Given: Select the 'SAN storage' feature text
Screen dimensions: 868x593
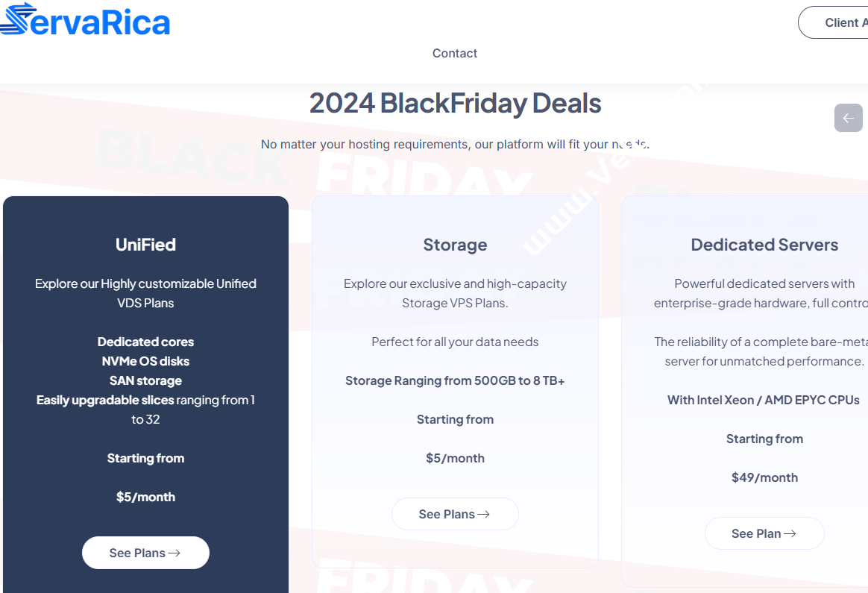Looking at the screenshot, I should coord(145,380).
